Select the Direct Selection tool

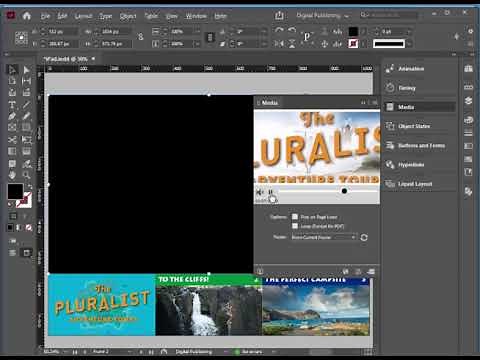click(x=26, y=70)
